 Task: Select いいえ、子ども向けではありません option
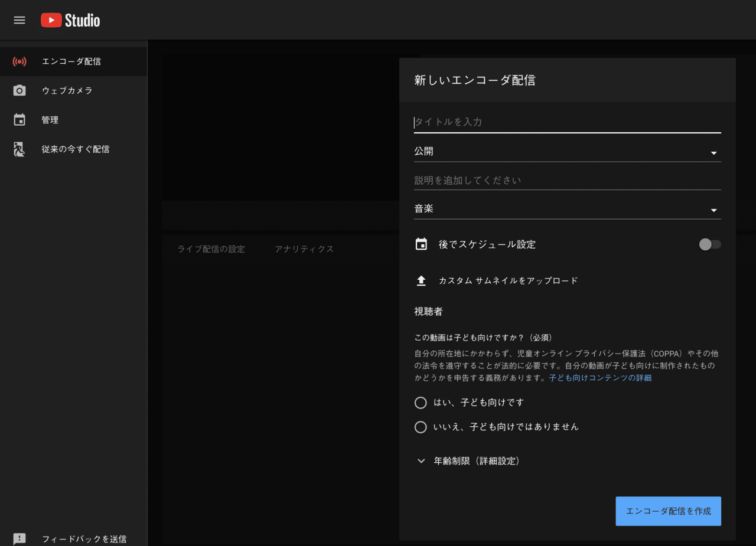[x=421, y=427]
